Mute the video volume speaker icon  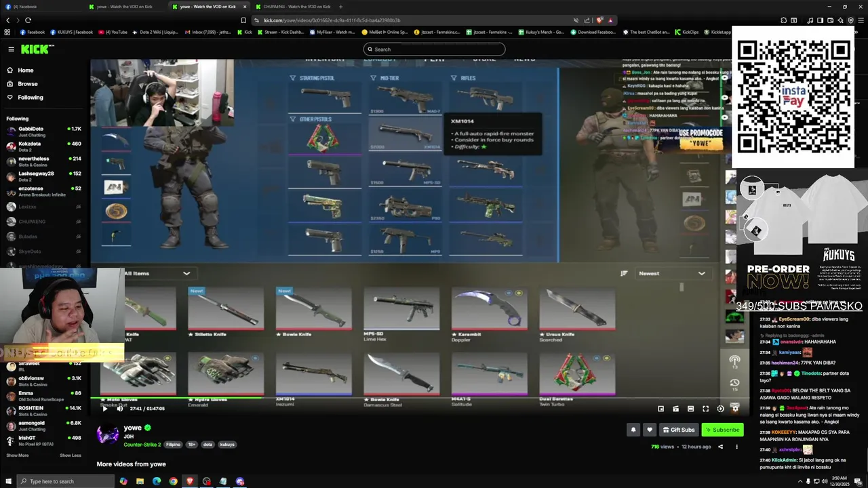pos(120,409)
